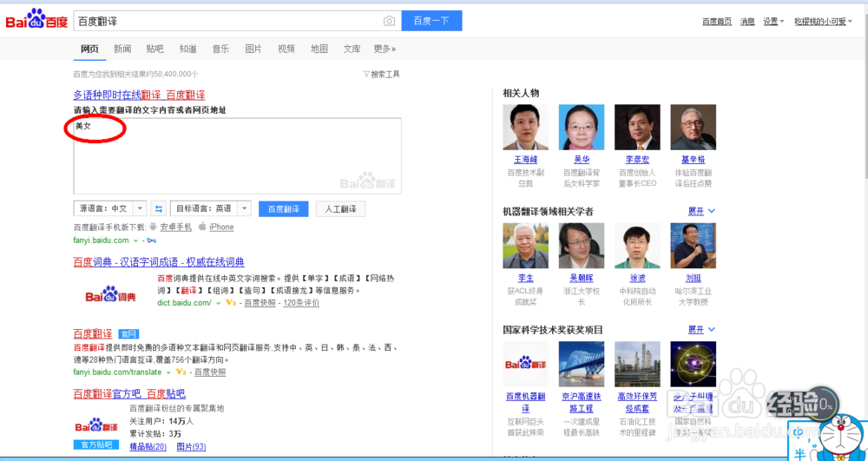The image size is (868, 461).
Task: Click the 京沪高速铁路工程 bridge thumbnail
Action: point(582,364)
